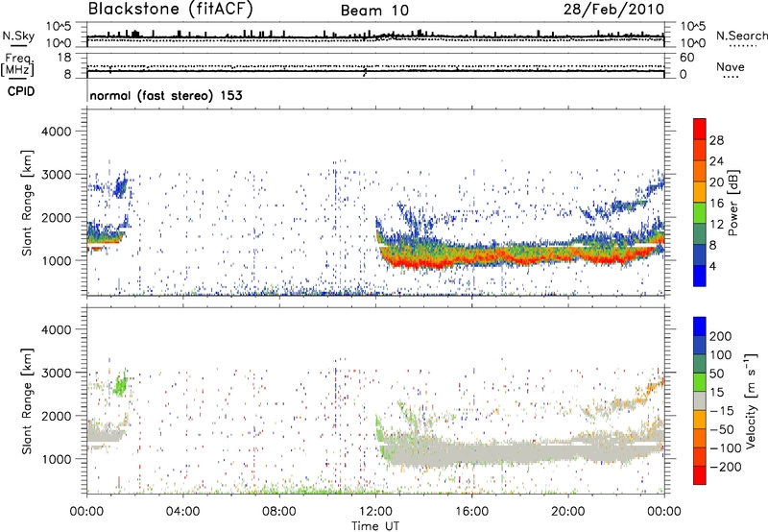Click the light green power colorbar segment
Image resolution: width=768 pixels, height=532 pixels.
[x=700, y=213]
